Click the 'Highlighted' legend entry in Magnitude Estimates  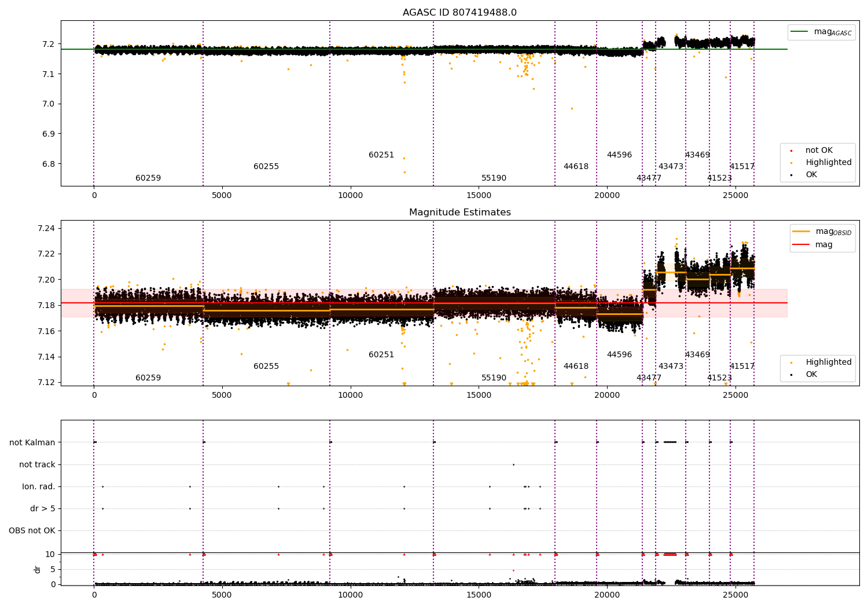pos(828,362)
